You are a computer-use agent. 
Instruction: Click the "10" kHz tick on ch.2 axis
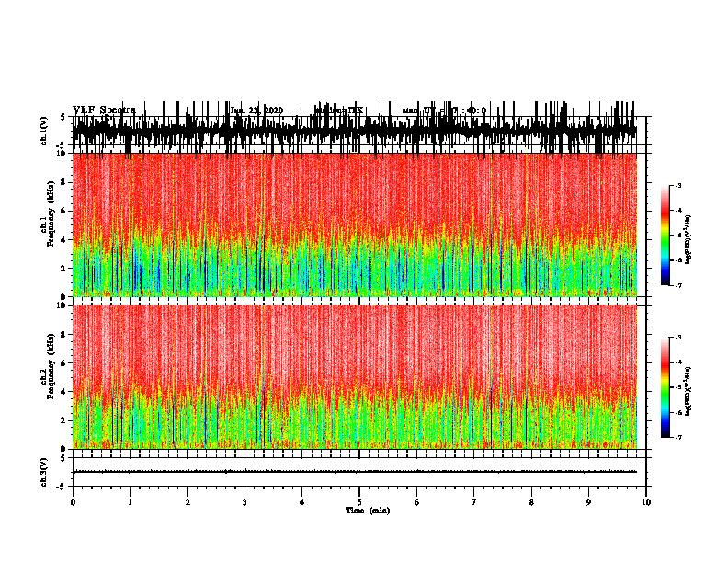(x=62, y=305)
